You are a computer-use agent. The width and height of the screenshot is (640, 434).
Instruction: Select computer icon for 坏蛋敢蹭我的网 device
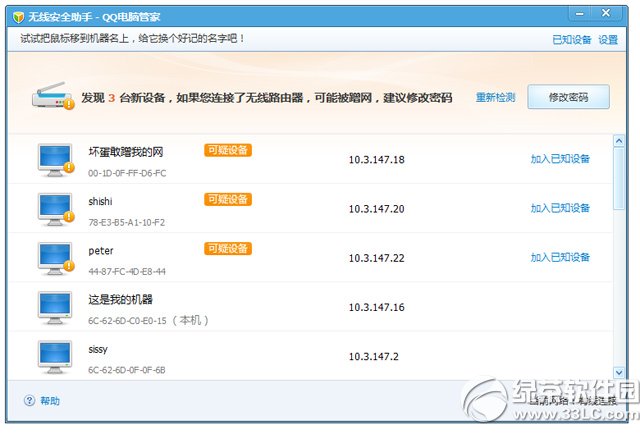pyautogui.click(x=55, y=159)
